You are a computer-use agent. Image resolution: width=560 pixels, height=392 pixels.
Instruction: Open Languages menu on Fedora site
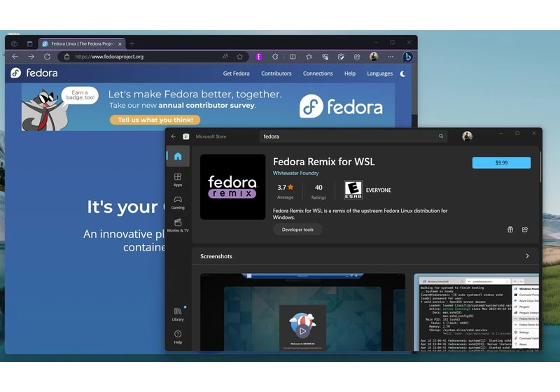tap(379, 73)
